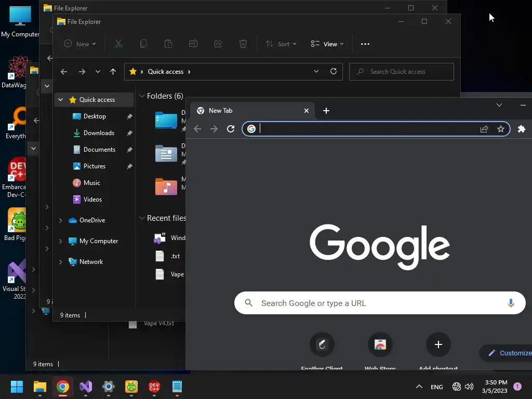Open Chrome's tab search chevron
The width and height of the screenshot is (532, 399).
pyautogui.click(x=499, y=105)
